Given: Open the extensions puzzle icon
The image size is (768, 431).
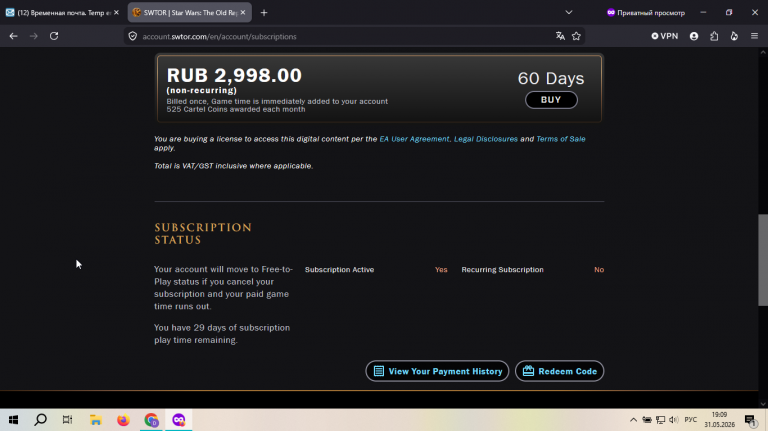Looking at the screenshot, I should 714,36.
